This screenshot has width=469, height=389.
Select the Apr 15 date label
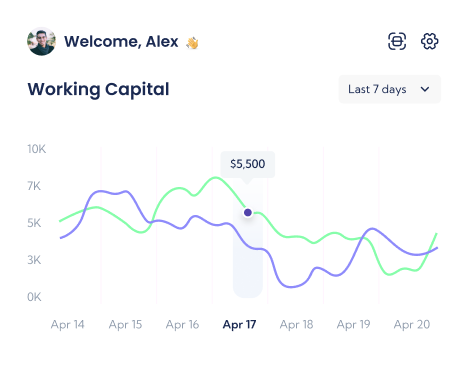pos(125,324)
